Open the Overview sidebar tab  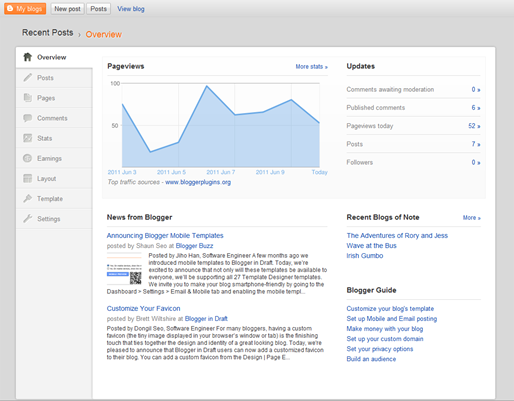click(54, 57)
